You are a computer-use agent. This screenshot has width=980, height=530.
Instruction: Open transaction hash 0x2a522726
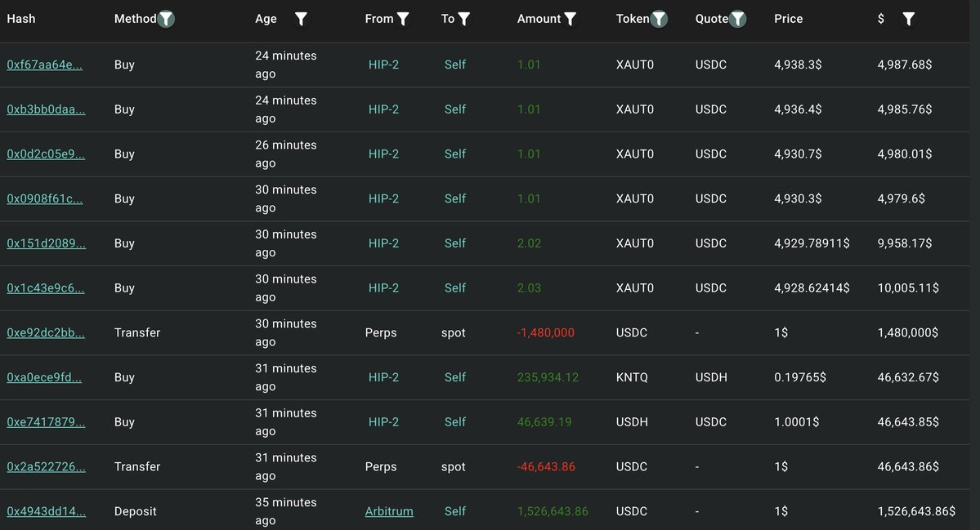45,467
